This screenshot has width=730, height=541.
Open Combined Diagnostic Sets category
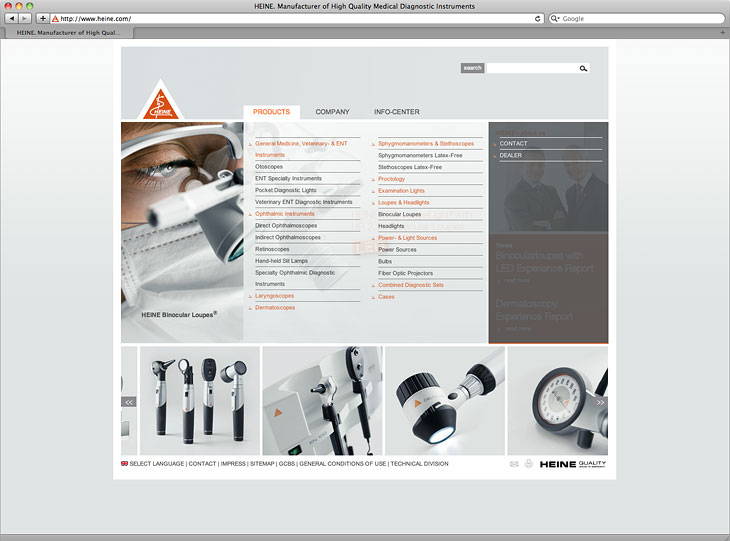tap(411, 284)
